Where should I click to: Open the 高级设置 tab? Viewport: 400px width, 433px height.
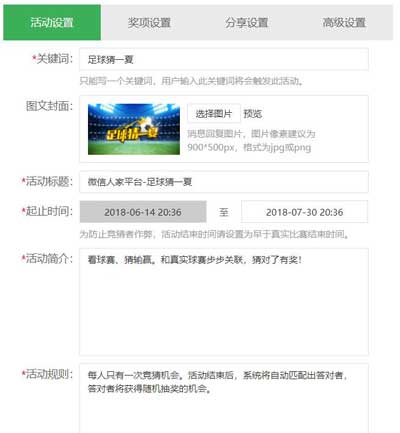click(x=344, y=22)
